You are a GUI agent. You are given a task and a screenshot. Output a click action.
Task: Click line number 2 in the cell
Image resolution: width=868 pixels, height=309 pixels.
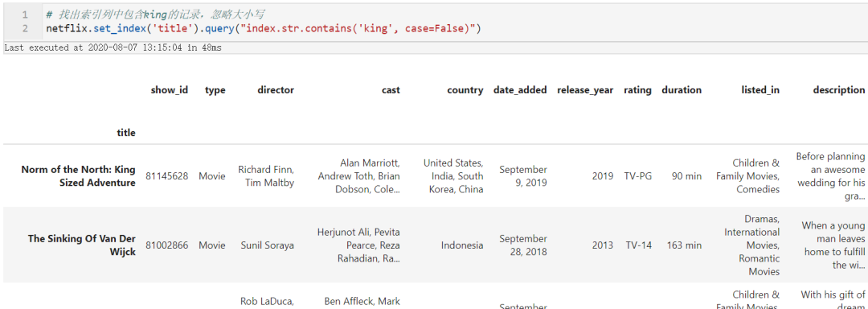25,28
